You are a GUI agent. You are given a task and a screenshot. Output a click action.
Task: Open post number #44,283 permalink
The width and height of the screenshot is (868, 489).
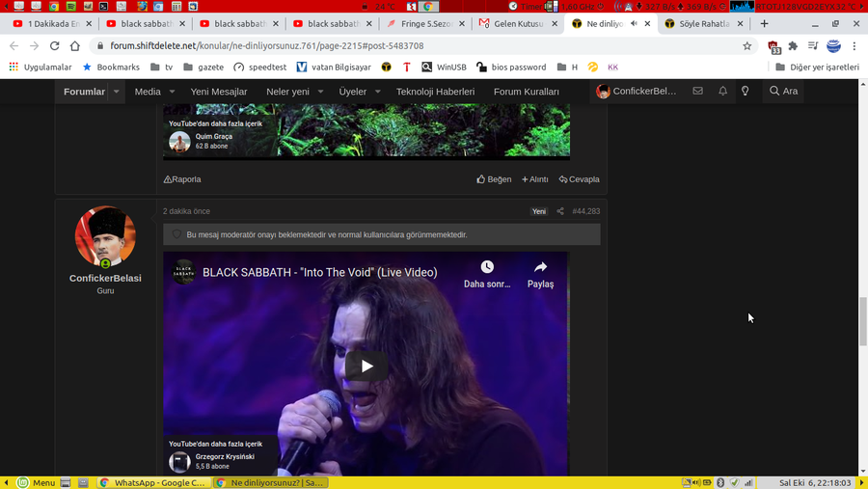586,211
